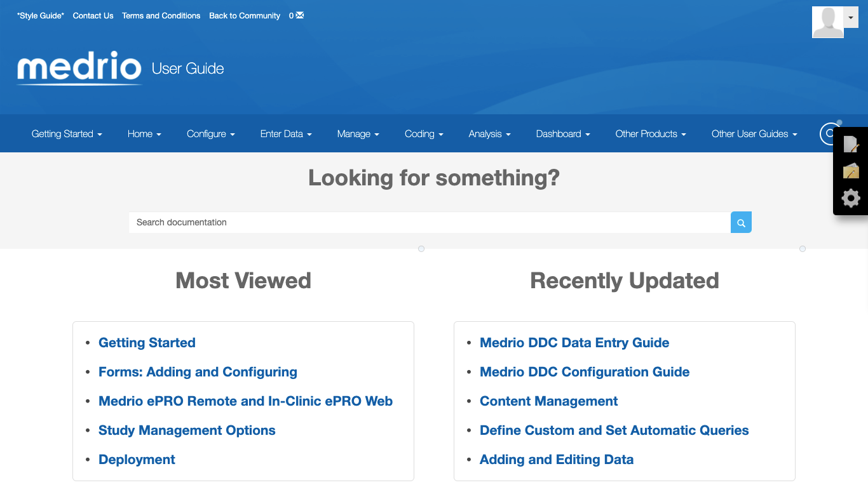
Task: Open the edit page document icon
Action: 851,145
